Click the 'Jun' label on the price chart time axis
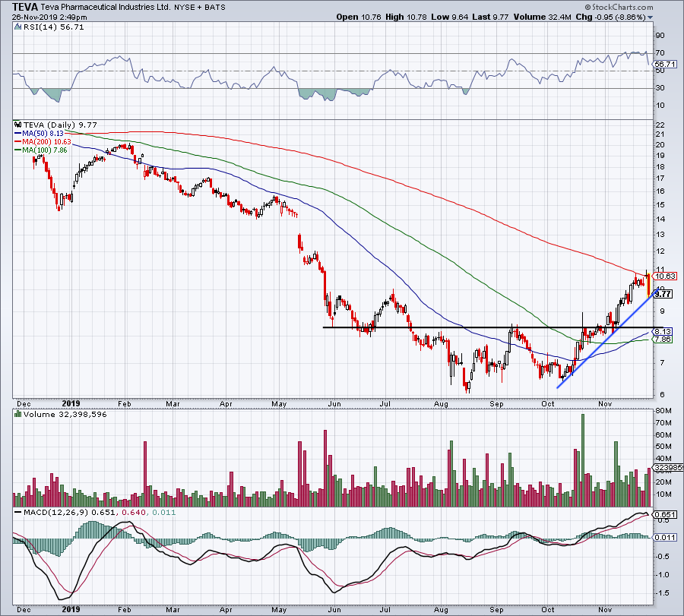The image size is (684, 616). [334, 403]
